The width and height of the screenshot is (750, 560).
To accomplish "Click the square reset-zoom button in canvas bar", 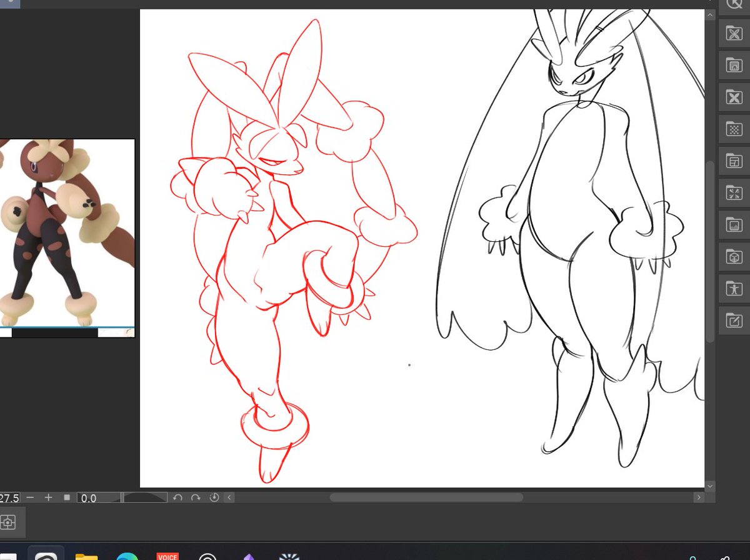I will point(67,497).
